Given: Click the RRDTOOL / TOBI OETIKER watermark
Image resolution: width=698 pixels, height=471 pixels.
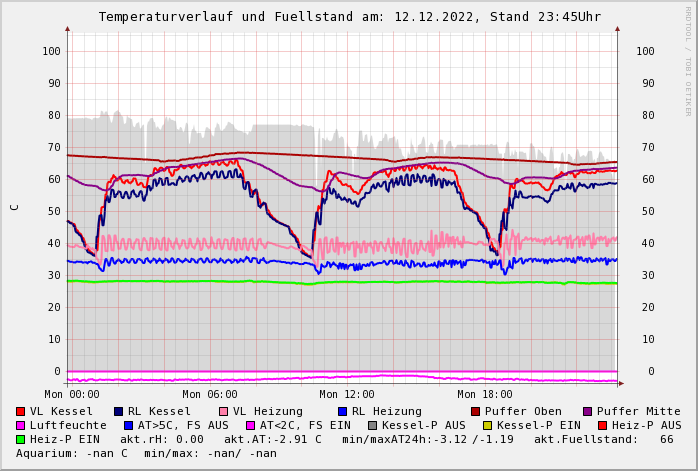Looking at the screenshot, I should tap(688, 60).
